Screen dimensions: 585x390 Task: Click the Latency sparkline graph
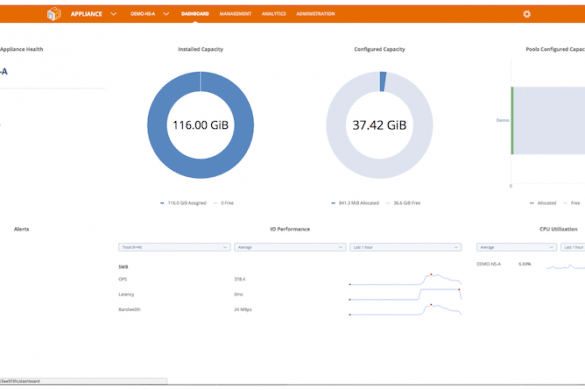tap(406, 294)
